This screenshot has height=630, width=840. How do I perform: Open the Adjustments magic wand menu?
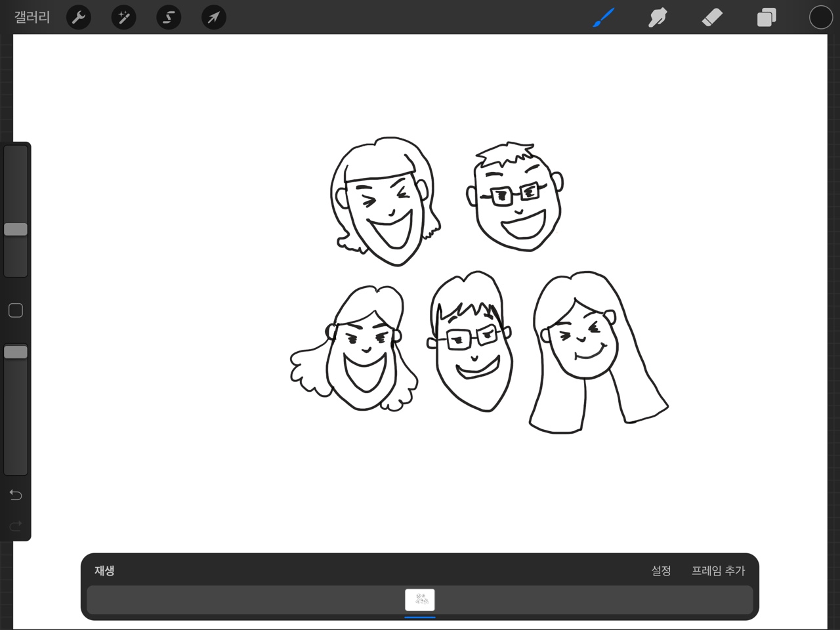pyautogui.click(x=123, y=17)
